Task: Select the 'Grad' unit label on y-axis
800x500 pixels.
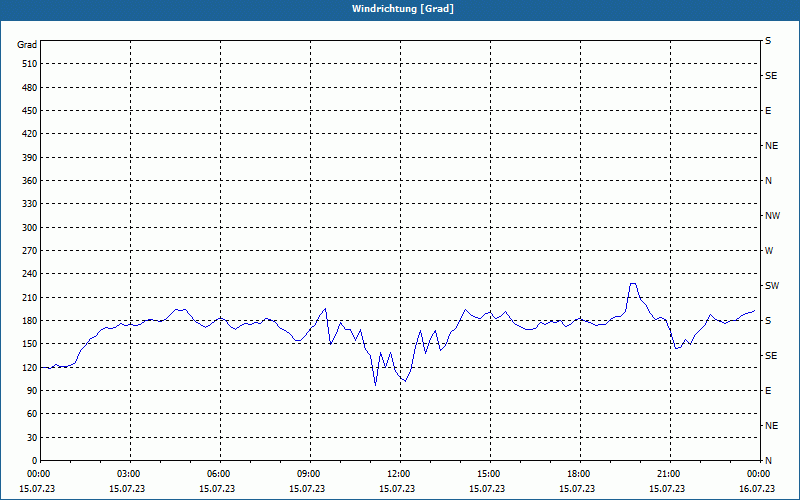Action: click(27, 45)
